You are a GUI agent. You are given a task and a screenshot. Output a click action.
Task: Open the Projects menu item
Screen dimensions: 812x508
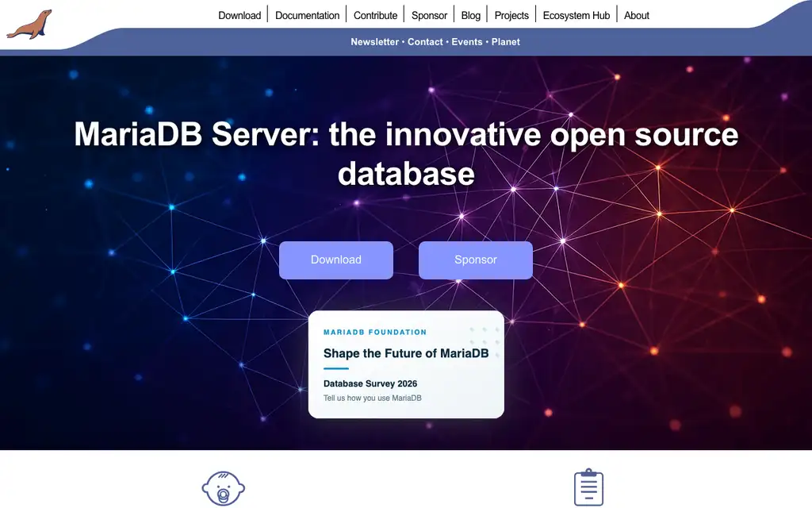point(511,16)
